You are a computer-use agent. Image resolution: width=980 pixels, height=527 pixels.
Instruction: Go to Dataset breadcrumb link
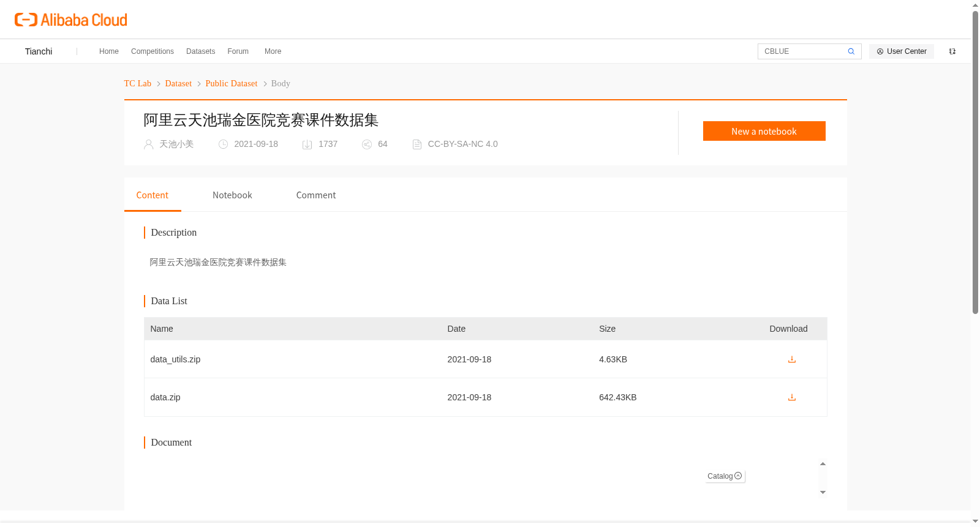(178, 83)
